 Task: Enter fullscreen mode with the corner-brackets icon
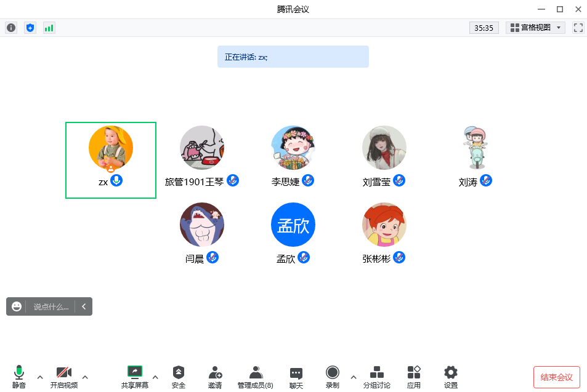tap(578, 28)
